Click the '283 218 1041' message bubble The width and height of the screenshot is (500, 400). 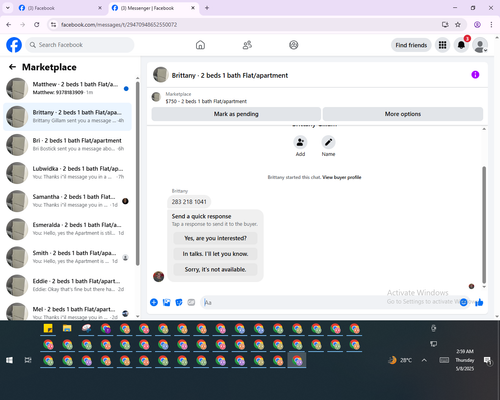click(x=189, y=202)
